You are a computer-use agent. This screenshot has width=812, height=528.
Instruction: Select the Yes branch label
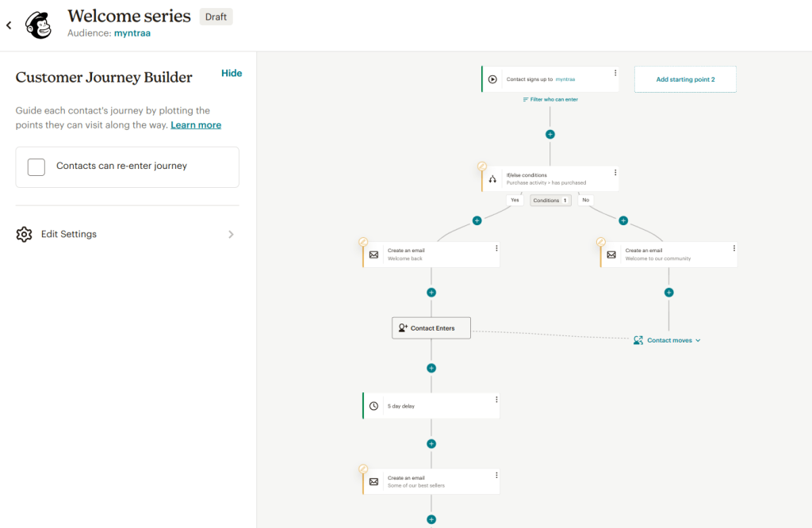(x=515, y=200)
